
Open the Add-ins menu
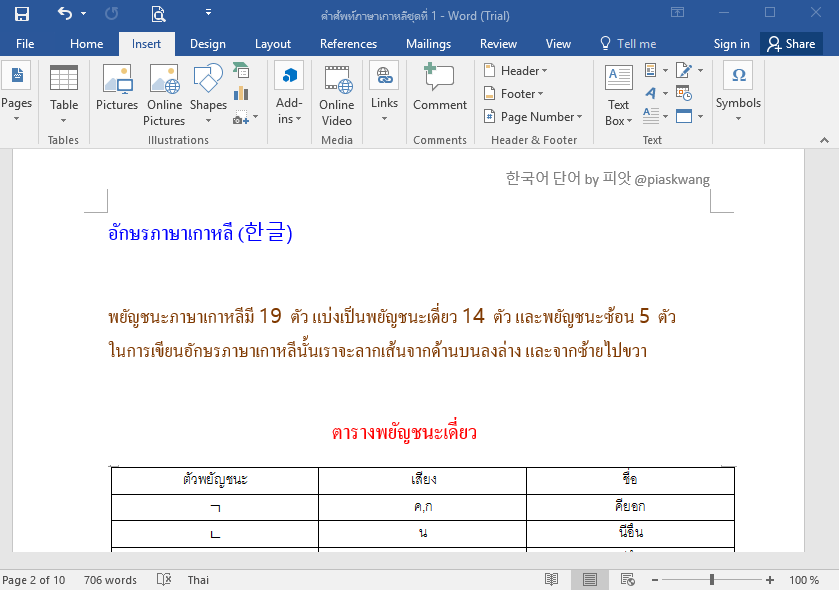289,94
